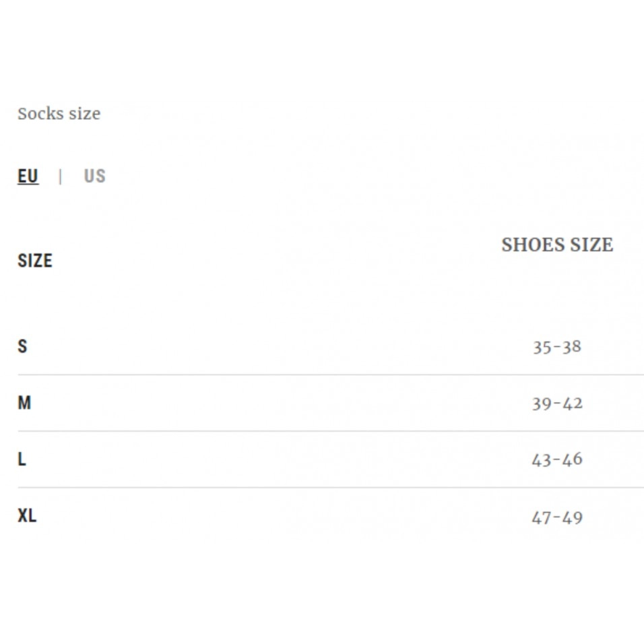Click the number 42 in shoe sizes
Image resolution: width=644 pixels, height=644 pixels.
click(x=573, y=404)
